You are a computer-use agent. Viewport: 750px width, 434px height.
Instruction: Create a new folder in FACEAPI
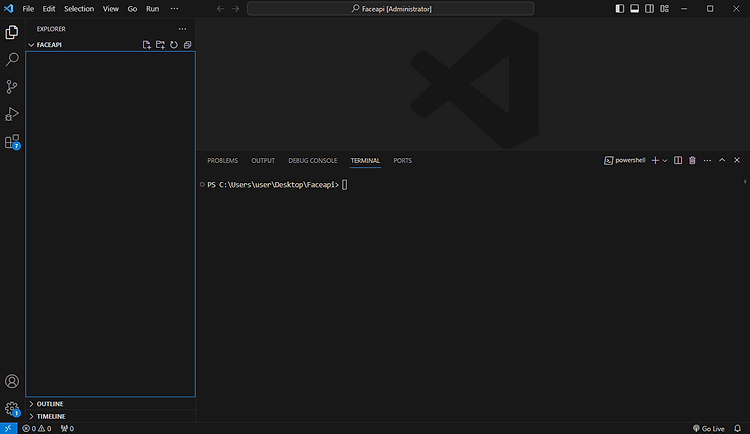(160, 45)
